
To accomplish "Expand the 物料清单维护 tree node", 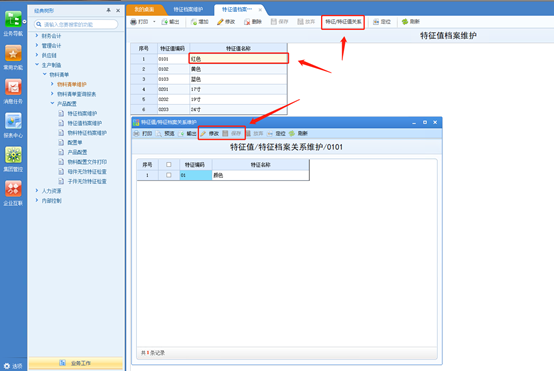I will pyautogui.click(x=52, y=84).
